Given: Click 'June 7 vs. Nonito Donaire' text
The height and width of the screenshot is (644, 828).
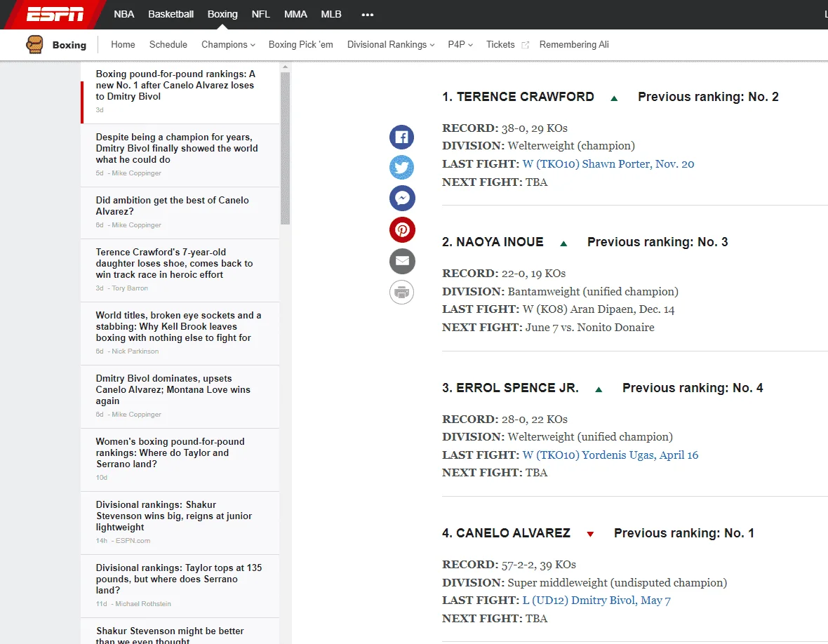Looking at the screenshot, I should coord(590,328).
